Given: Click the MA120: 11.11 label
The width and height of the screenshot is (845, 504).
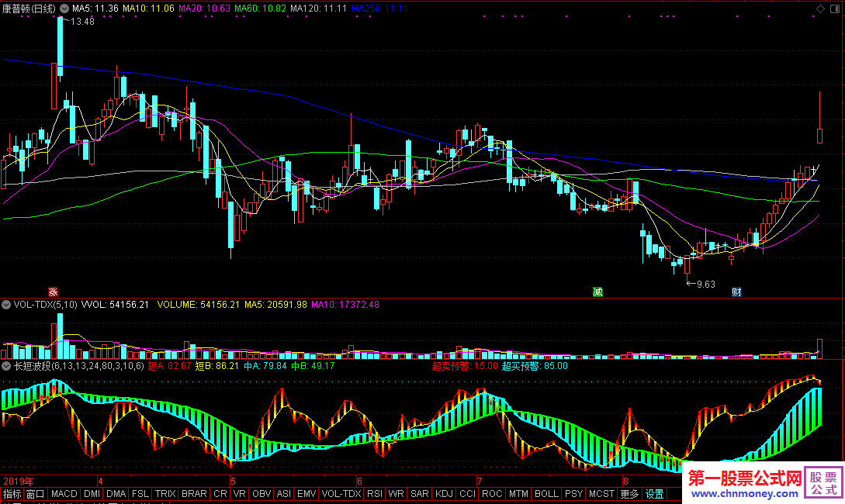Looking at the screenshot, I should (x=318, y=9).
